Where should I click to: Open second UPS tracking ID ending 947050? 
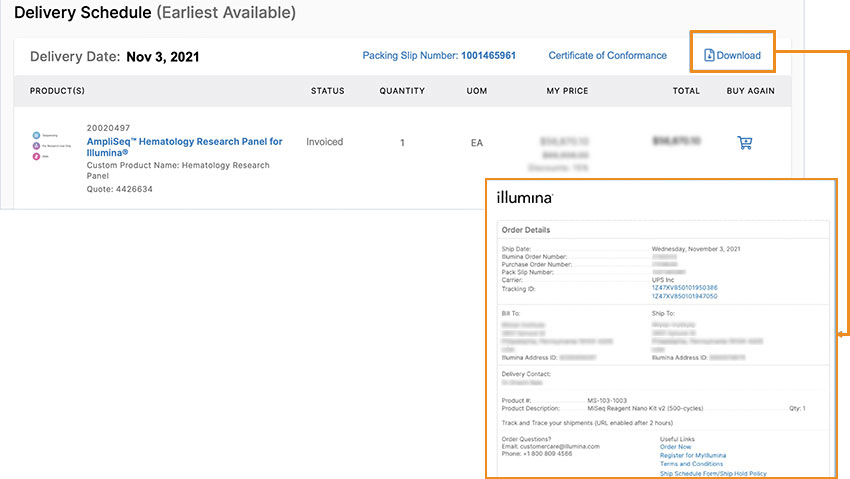(684, 296)
